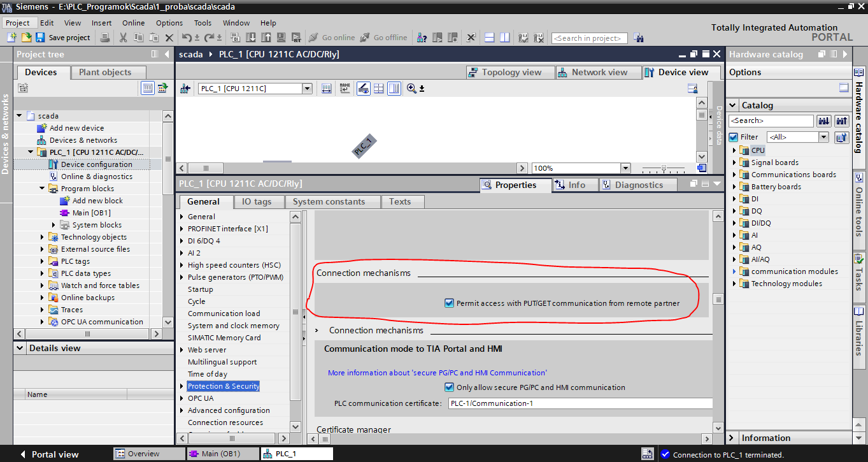Open the Online menu
The image size is (868, 462).
[133, 22]
